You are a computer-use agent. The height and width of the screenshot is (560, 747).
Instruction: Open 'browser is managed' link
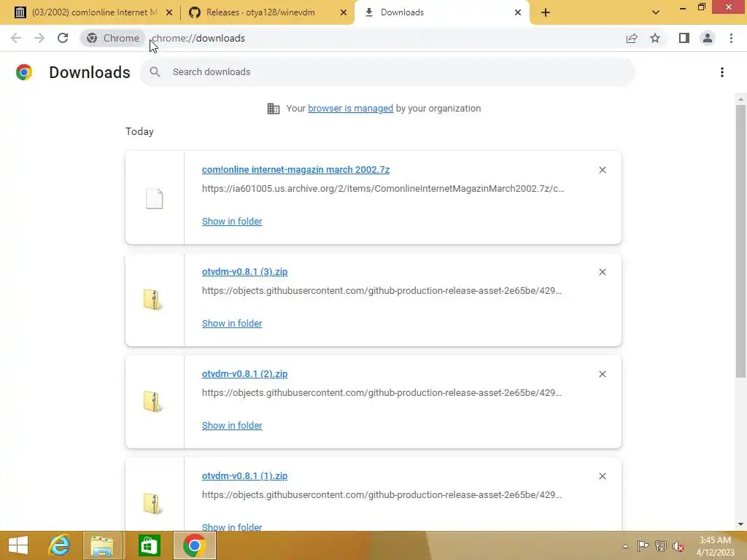click(x=350, y=109)
